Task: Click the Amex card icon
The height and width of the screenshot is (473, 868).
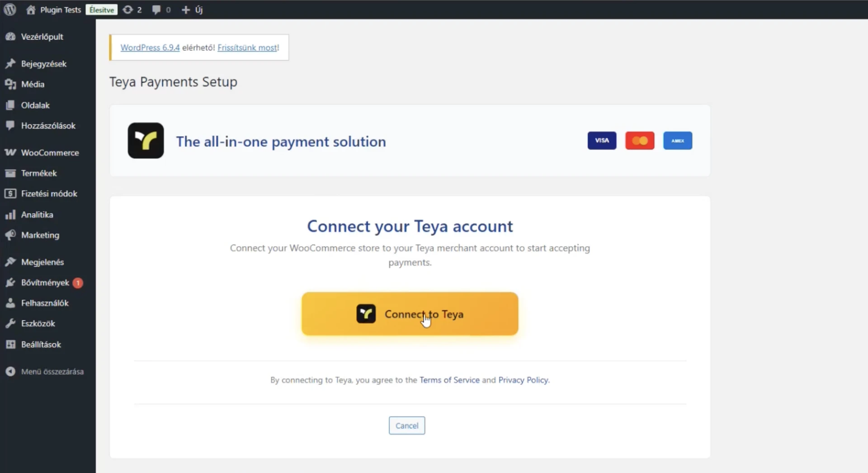Action: (x=677, y=140)
